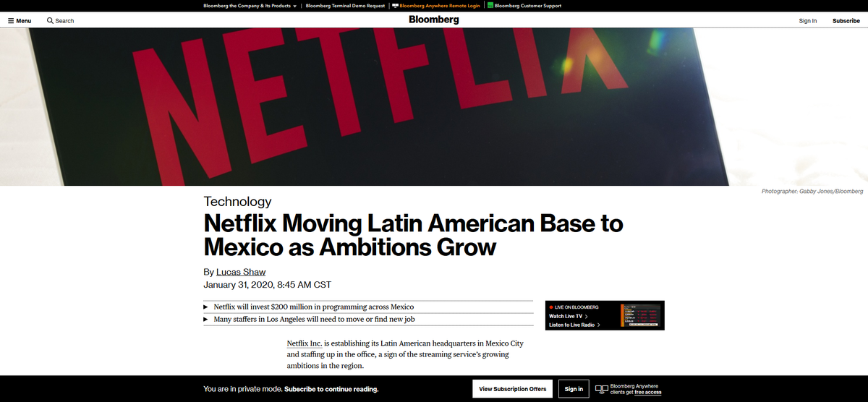
Task: Click Watch Live TV link
Action: click(x=566, y=316)
